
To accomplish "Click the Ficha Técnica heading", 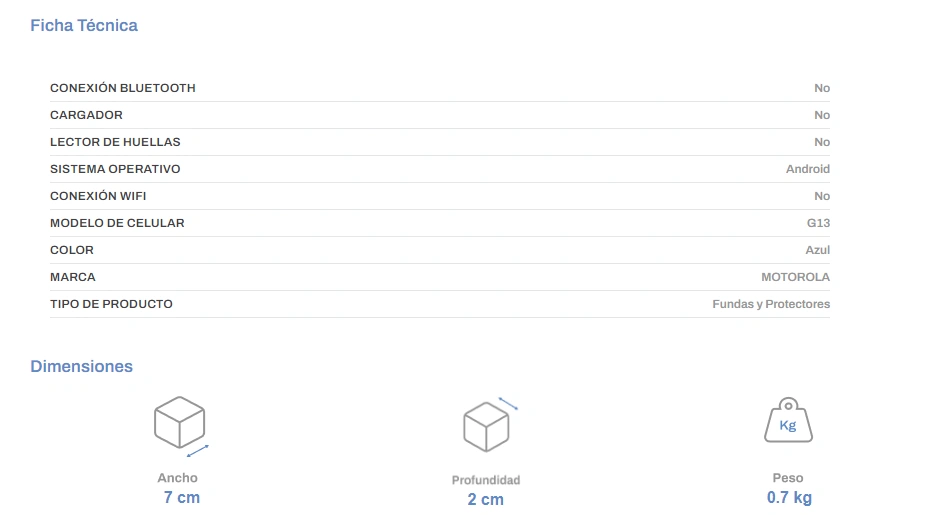I will pos(84,26).
